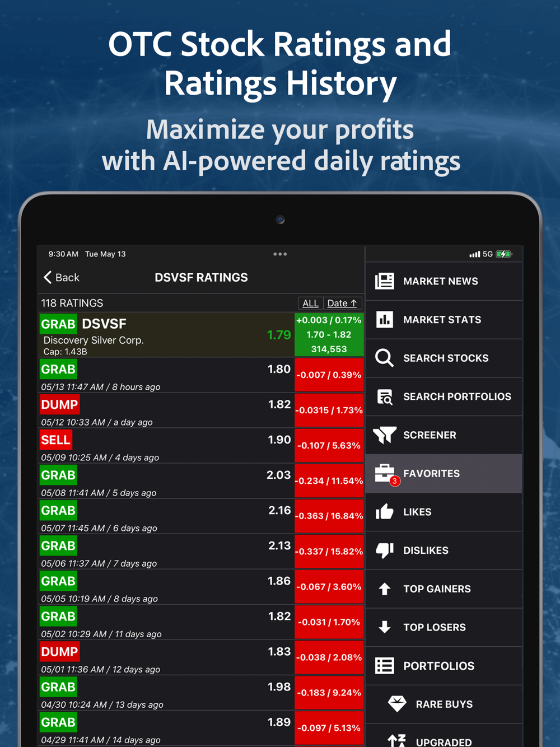
Task: Select SCREENER menu item
Action: (444, 435)
